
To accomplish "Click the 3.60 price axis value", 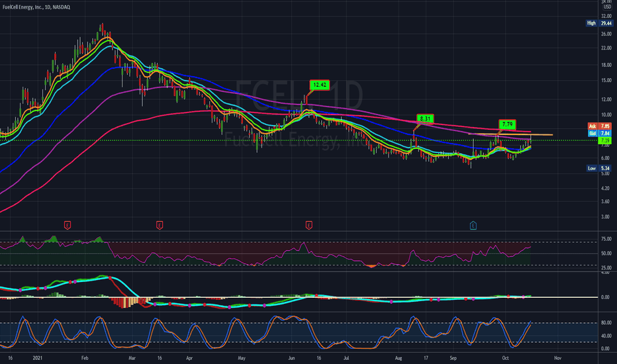I will coord(606,201).
